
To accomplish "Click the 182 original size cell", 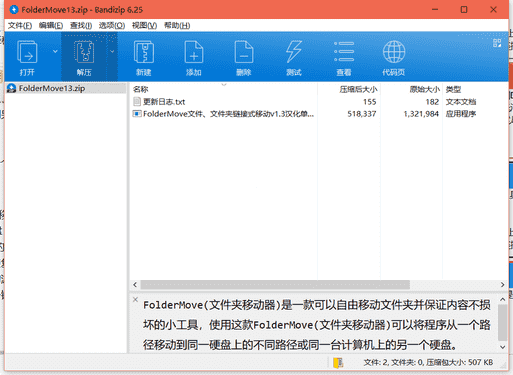I will coord(432,102).
